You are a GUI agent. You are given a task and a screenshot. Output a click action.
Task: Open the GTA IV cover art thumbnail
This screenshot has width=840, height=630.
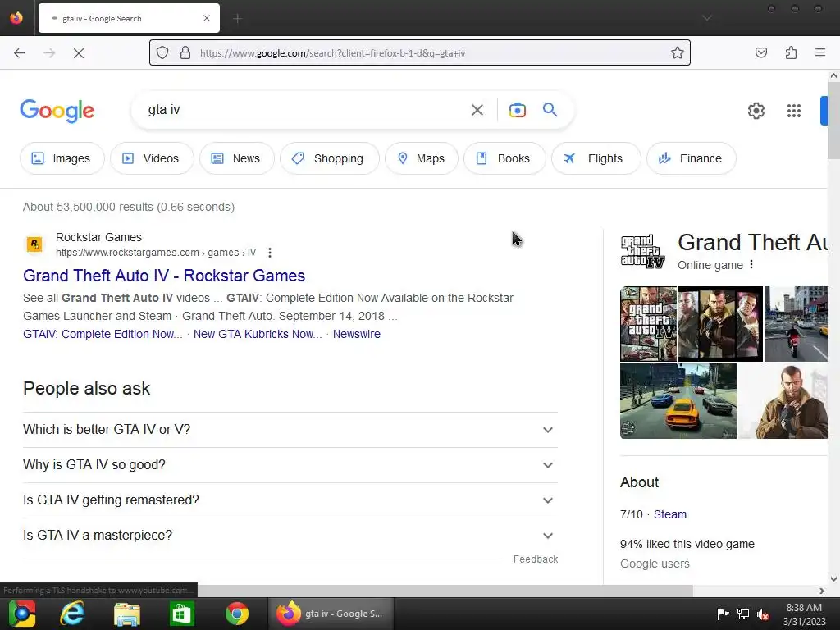pos(648,324)
